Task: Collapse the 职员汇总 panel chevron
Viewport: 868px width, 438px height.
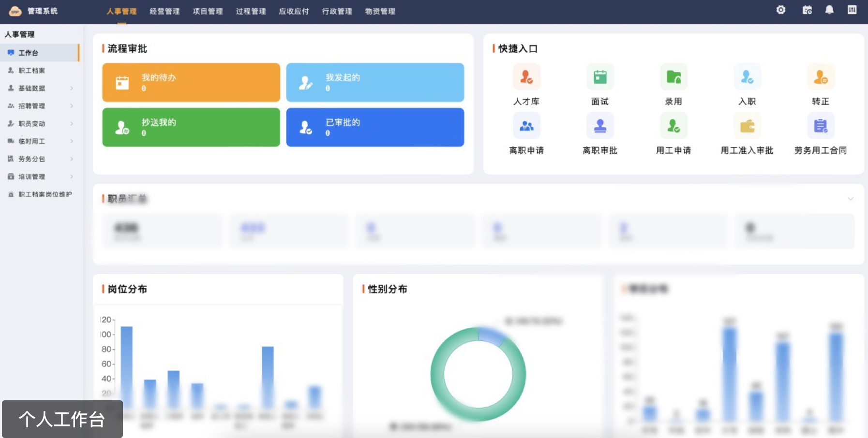Action: 850,199
